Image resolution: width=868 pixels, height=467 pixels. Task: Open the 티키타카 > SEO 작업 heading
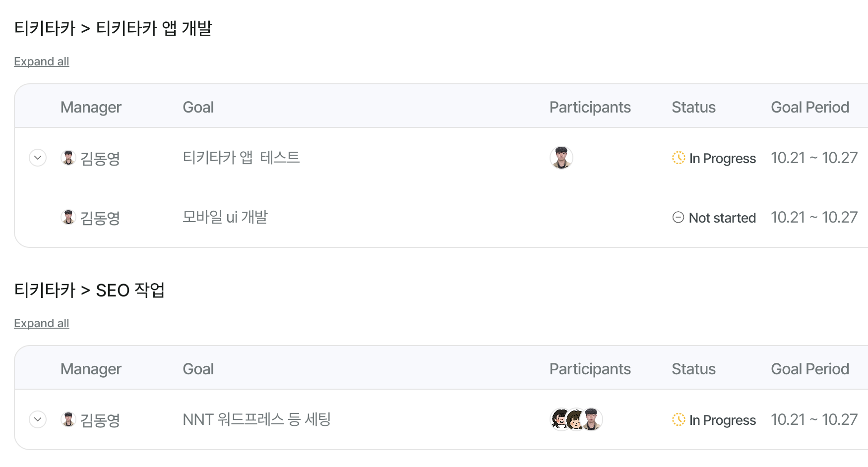coord(89,290)
